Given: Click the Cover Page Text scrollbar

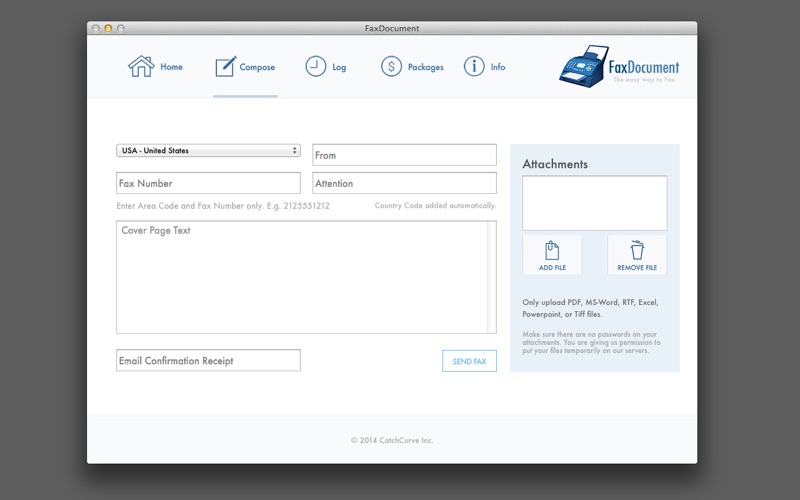Looking at the screenshot, I should (492, 277).
